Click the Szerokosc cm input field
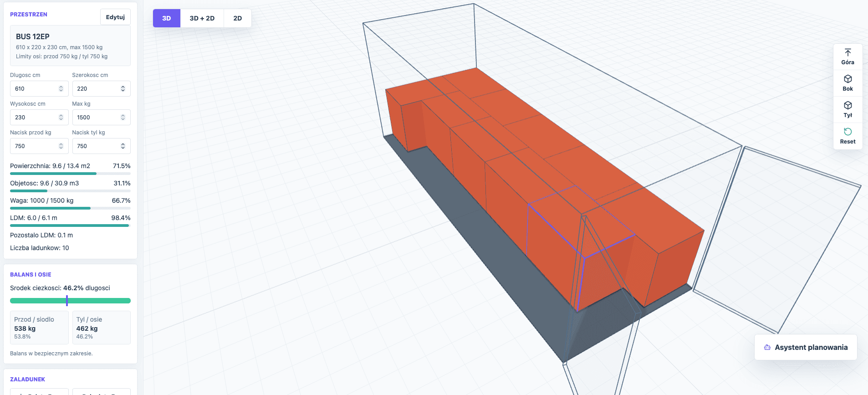This screenshot has width=868, height=395. [x=101, y=88]
